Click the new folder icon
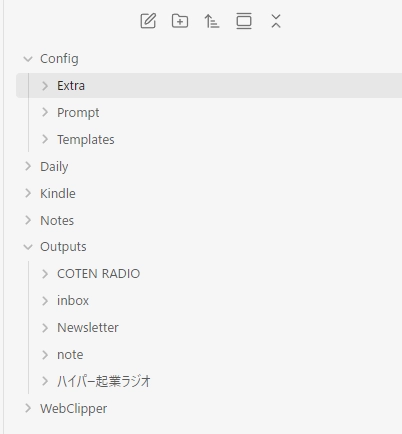Screen dimensions: 402x434 (x=180, y=21)
